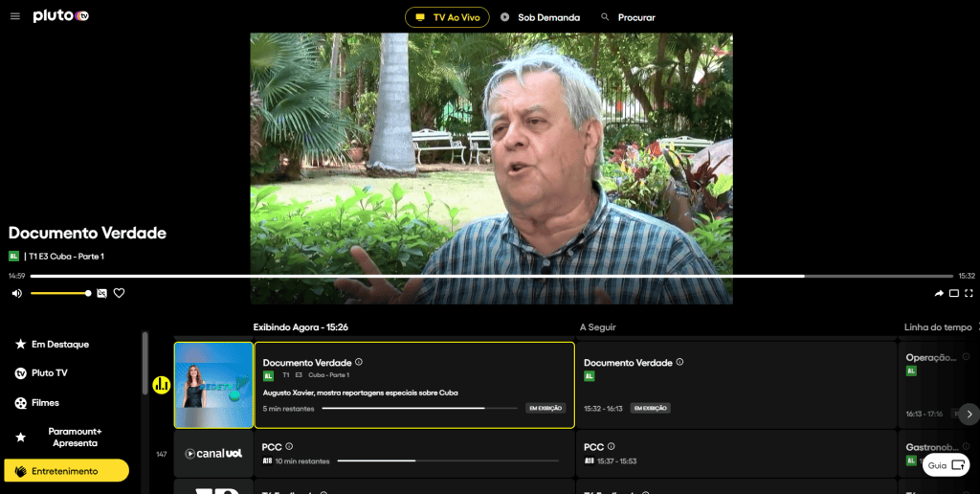Enter fullscreen mode

tap(969, 293)
